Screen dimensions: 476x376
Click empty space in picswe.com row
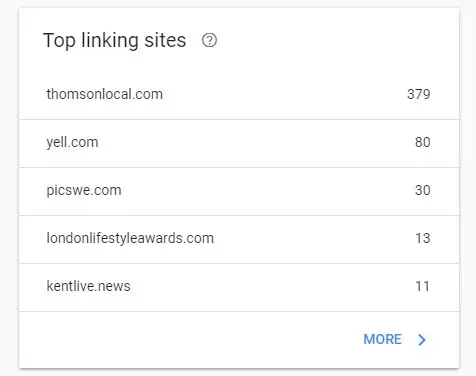(267, 190)
